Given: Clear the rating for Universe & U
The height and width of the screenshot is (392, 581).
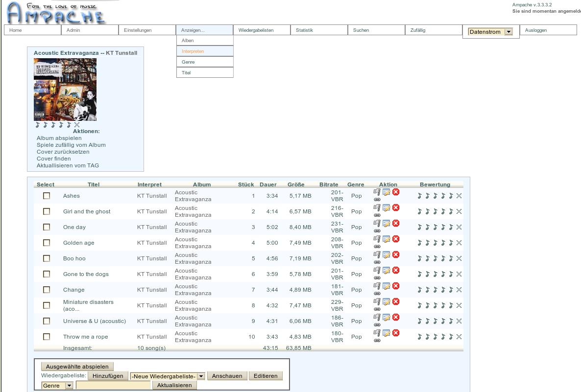Looking at the screenshot, I should [x=459, y=321].
